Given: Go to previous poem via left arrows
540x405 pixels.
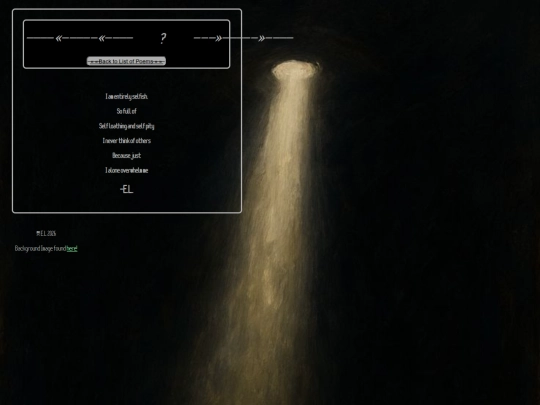Looking at the screenshot, I should [80, 38].
